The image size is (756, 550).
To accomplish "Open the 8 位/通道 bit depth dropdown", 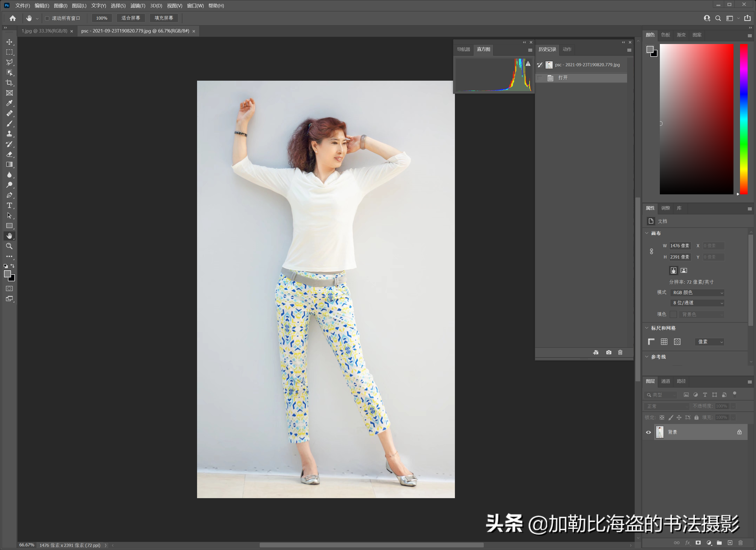I will point(697,303).
